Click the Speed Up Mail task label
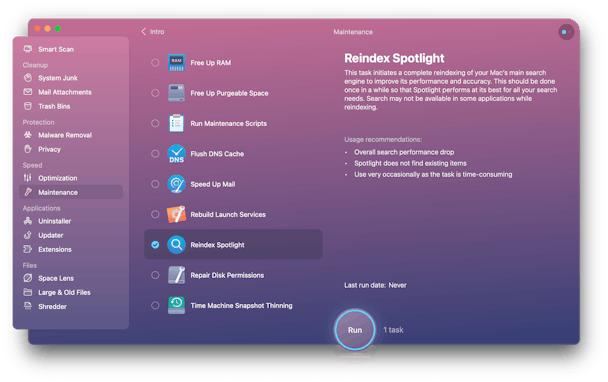Image resolution: width=608 pixels, height=382 pixels. pyautogui.click(x=212, y=184)
